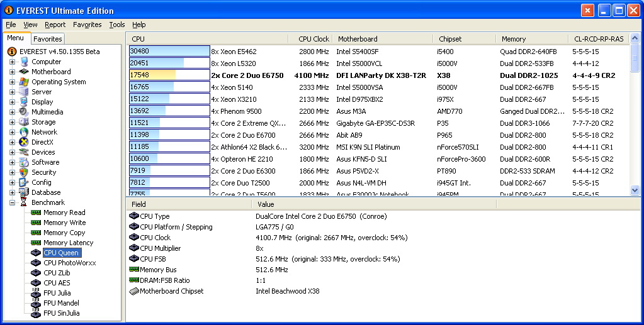Expand the Display tree node
The height and width of the screenshot is (325, 644).
pyautogui.click(x=12, y=102)
